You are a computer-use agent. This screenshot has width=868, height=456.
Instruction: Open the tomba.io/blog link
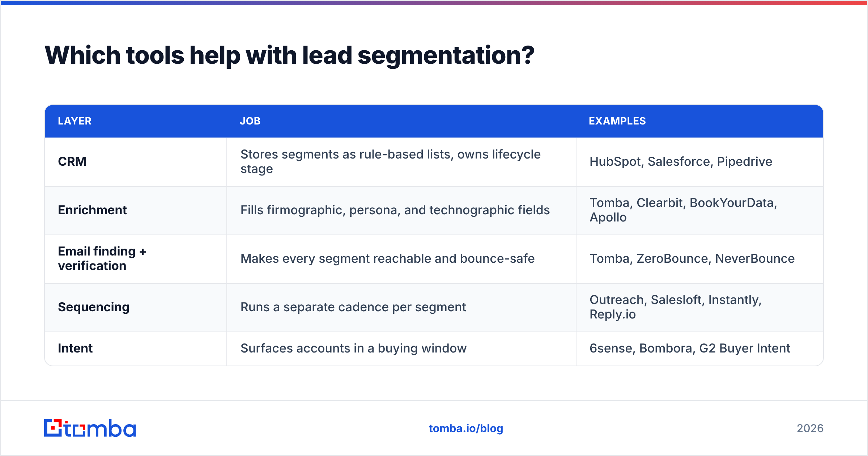tap(466, 428)
